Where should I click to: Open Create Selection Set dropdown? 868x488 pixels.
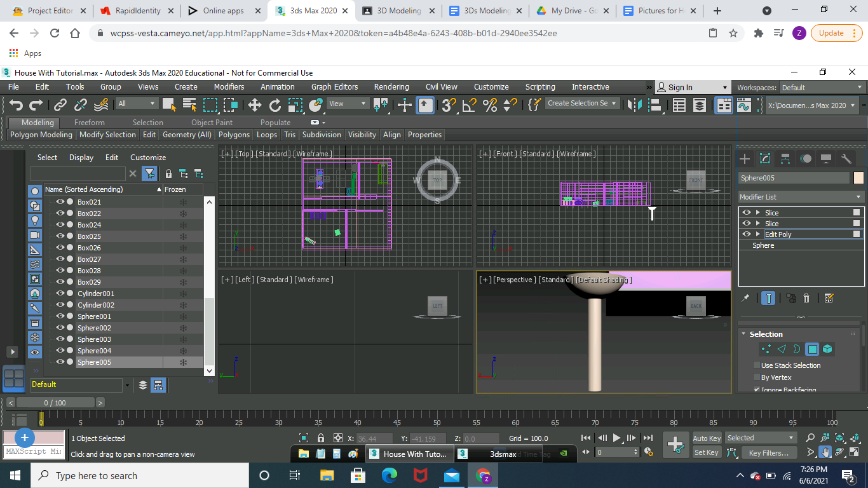582,103
